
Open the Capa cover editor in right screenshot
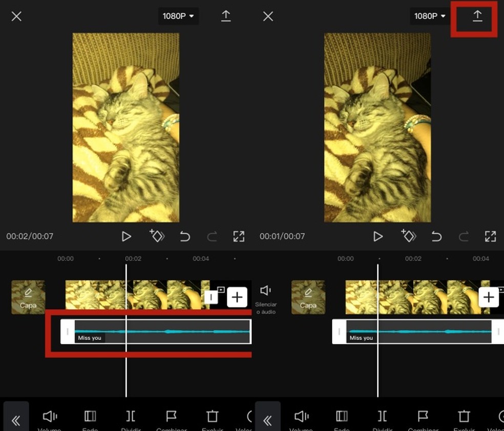(308, 297)
